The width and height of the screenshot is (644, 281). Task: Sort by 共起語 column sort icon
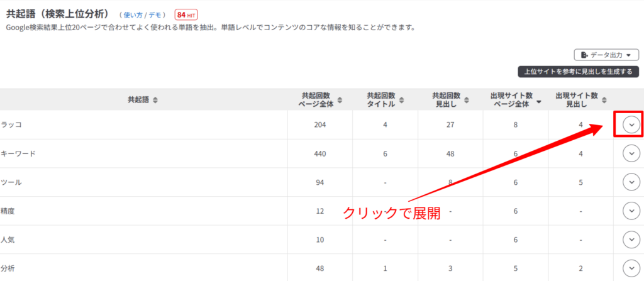pos(155,100)
